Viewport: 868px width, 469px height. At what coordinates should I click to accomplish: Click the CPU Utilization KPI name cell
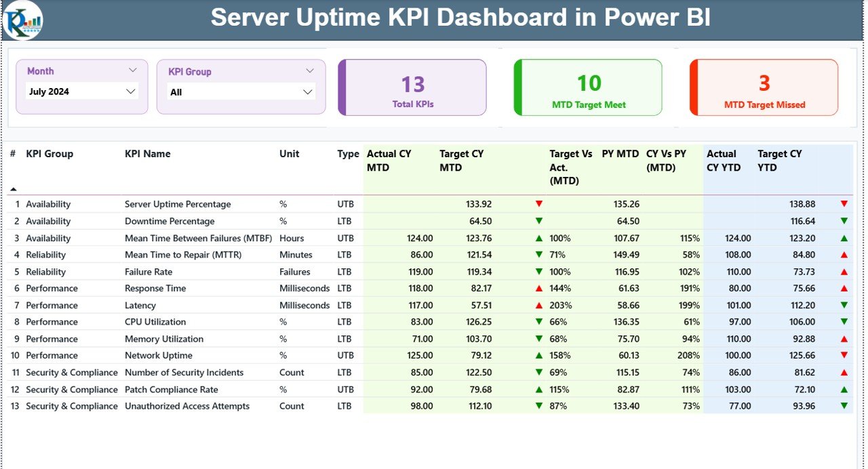(x=154, y=321)
